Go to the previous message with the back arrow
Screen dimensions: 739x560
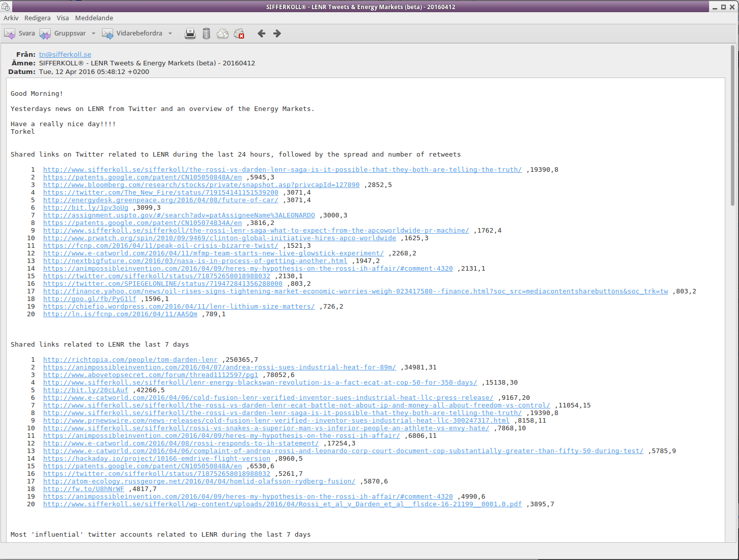[x=261, y=33]
